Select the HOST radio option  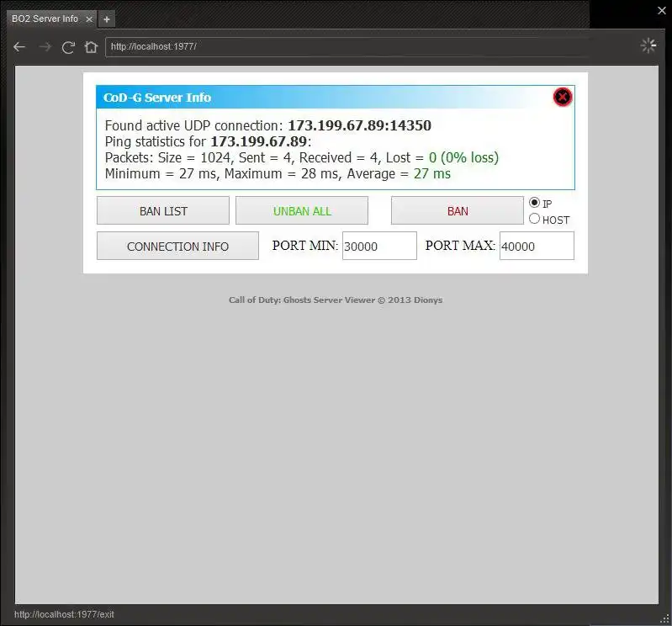pos(534,219)
